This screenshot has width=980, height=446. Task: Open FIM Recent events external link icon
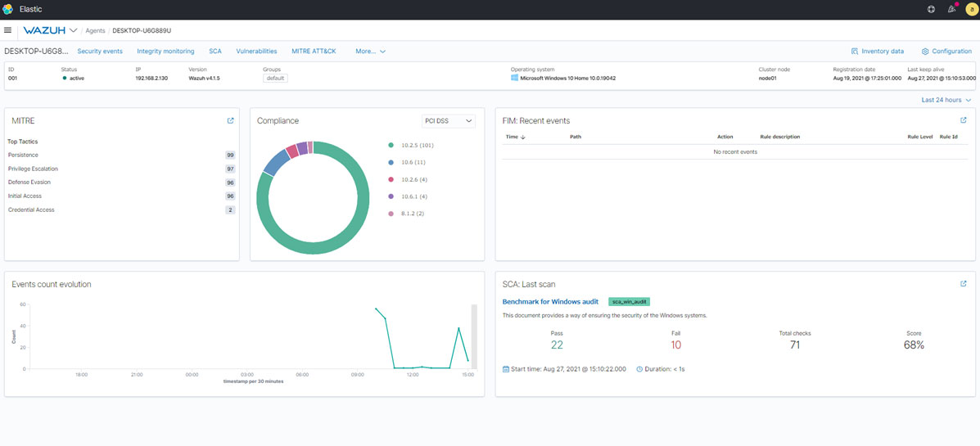(x=963, y=120)
